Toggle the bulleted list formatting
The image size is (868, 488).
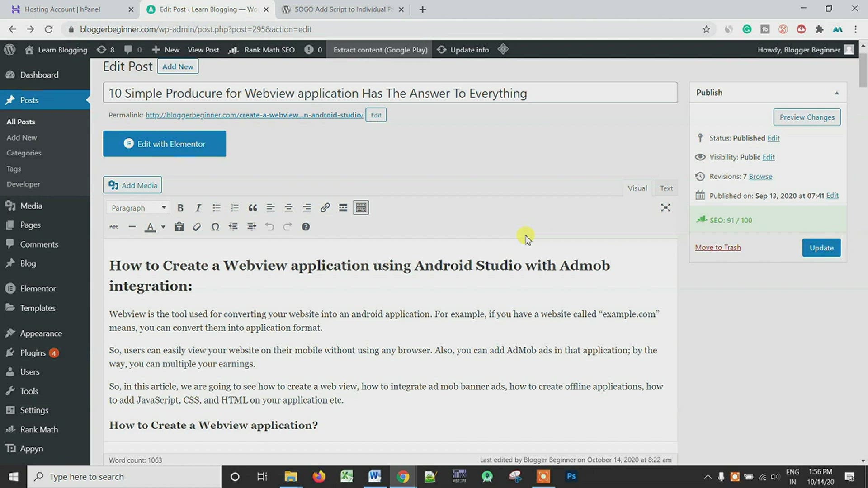(217, 207)
